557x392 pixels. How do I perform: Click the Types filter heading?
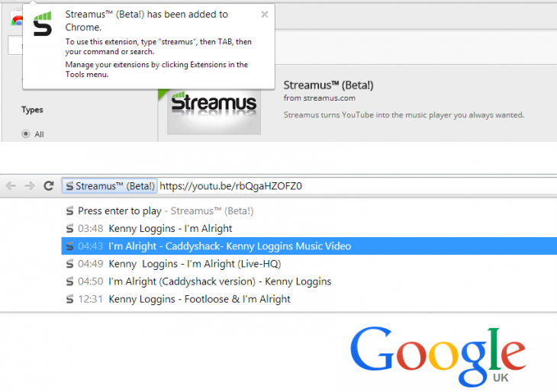[x=32, y=110]
